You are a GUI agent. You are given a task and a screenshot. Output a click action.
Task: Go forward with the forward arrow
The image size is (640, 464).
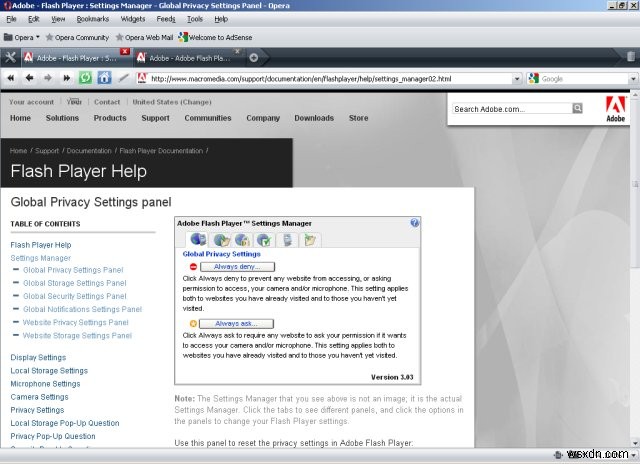pos(48,78)
